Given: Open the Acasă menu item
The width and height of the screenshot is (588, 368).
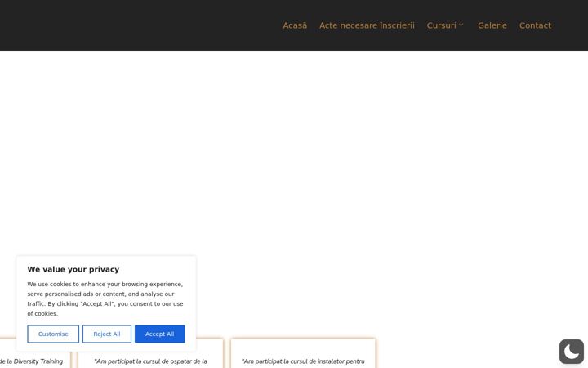Looking at the screenshot, I should [x=295, y=25].
